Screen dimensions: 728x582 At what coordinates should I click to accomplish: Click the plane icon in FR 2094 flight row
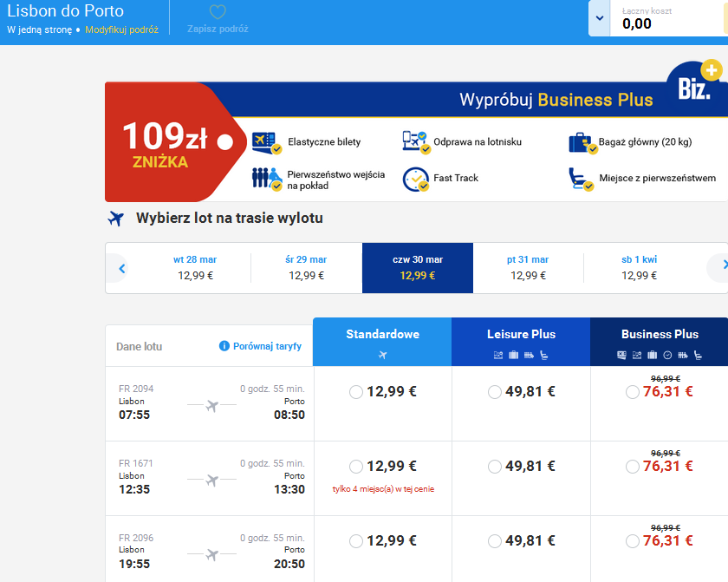(x=212, y=406)
